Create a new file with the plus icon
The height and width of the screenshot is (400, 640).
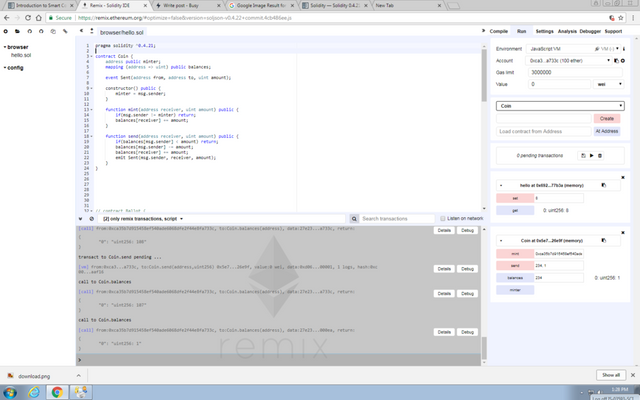[6, 31]
